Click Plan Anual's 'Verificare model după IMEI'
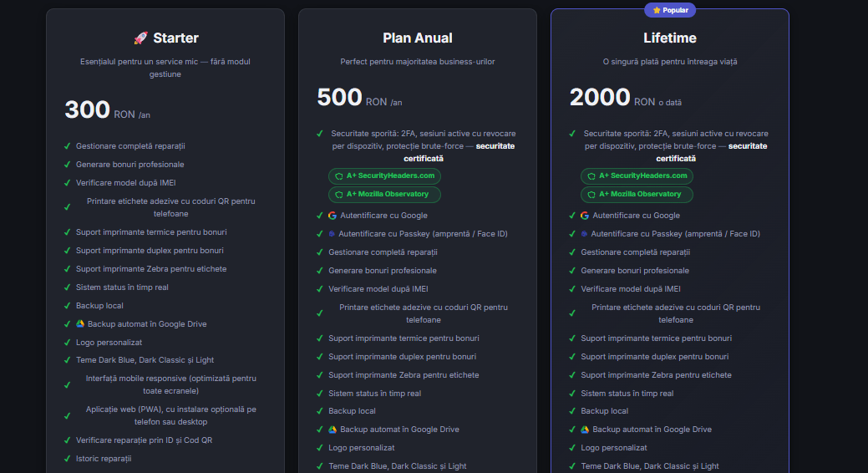 [x=378, y=288]
